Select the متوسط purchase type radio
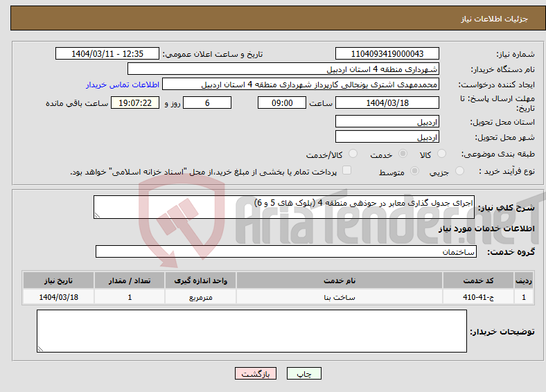This screenshot has height=392, width=546. tap(414, 170)
